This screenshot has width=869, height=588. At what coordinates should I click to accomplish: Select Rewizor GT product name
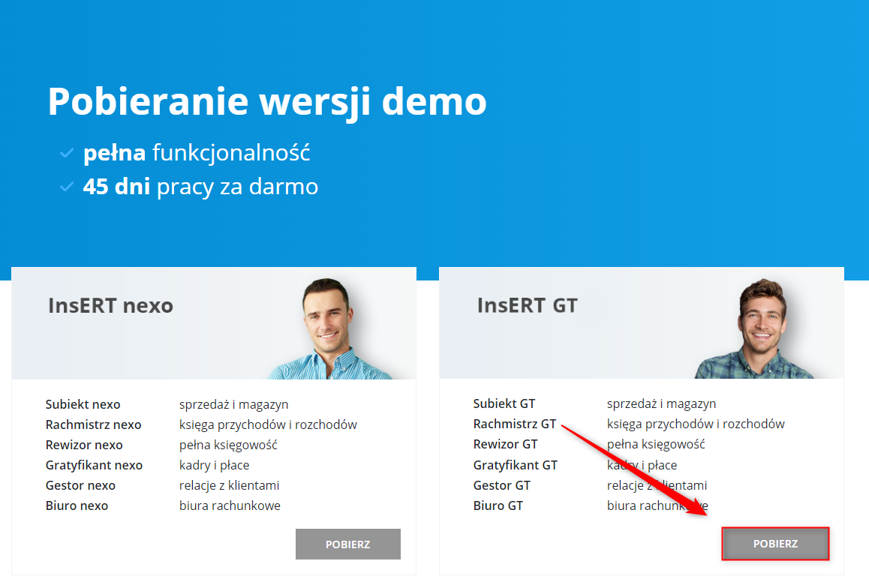click(x=506, y=444)
